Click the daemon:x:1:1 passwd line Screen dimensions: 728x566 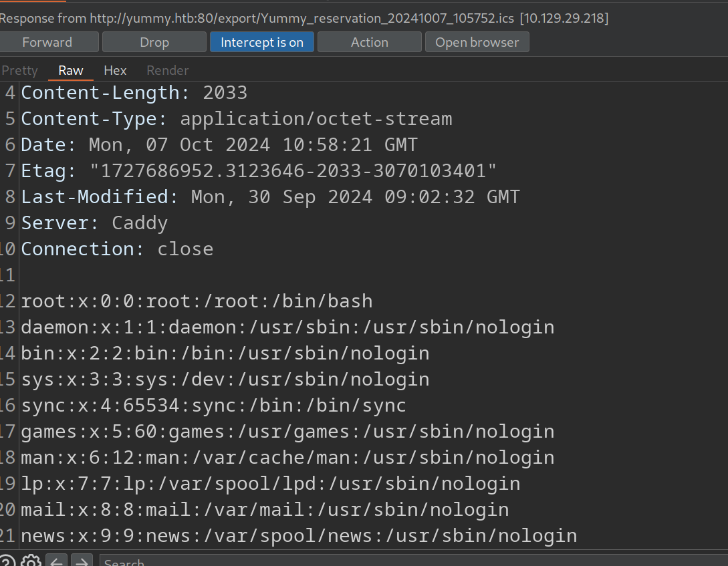288,327
